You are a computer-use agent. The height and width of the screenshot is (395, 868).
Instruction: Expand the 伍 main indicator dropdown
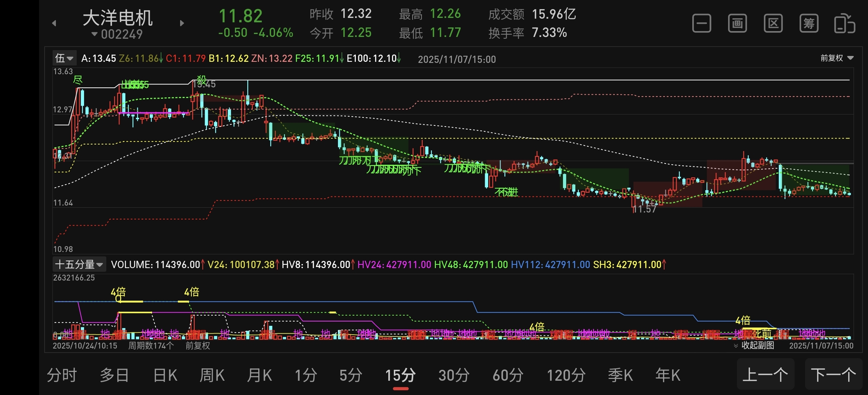[x=64, y=58]
